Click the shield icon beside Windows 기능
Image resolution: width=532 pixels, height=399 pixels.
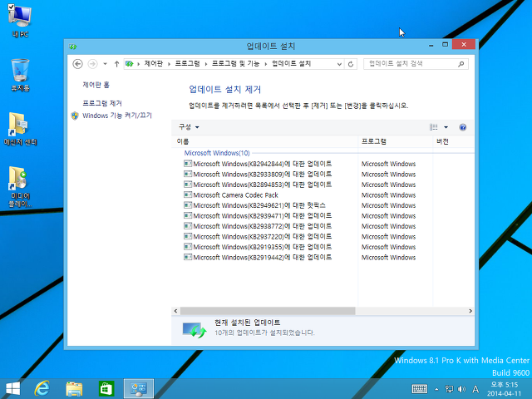(x=75, y=116)
